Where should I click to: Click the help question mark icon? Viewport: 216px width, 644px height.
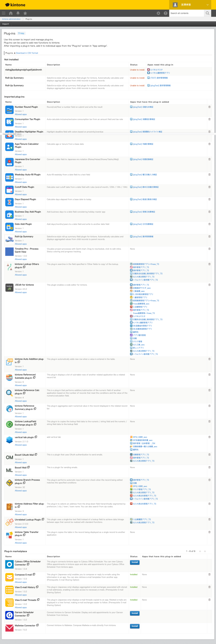[x=165, y=13]
